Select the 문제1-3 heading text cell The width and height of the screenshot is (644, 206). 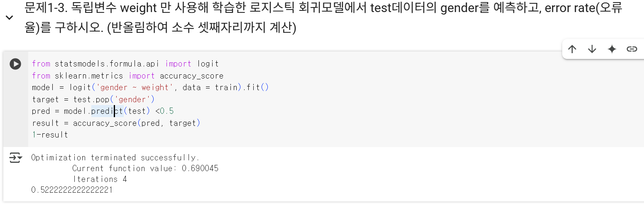(324, 18)
